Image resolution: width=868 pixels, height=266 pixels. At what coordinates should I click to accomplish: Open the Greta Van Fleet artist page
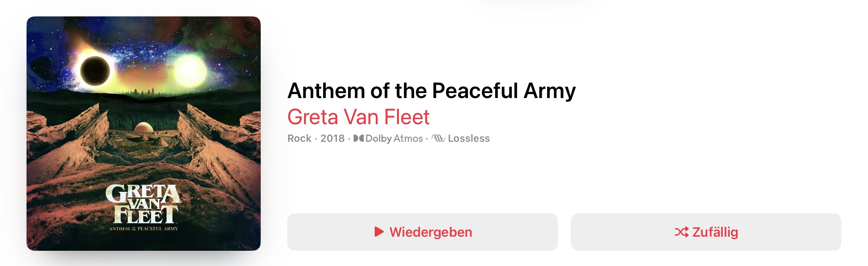[358, 117]
